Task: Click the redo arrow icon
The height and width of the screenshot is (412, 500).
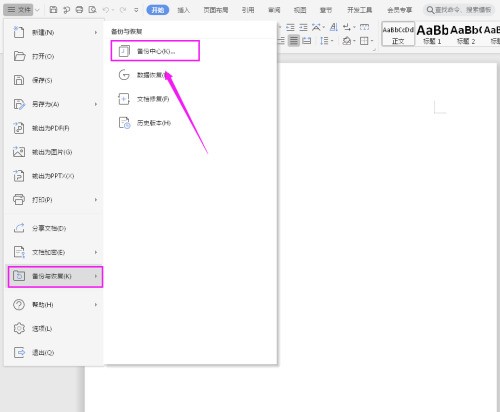Action: coord(123,10)
